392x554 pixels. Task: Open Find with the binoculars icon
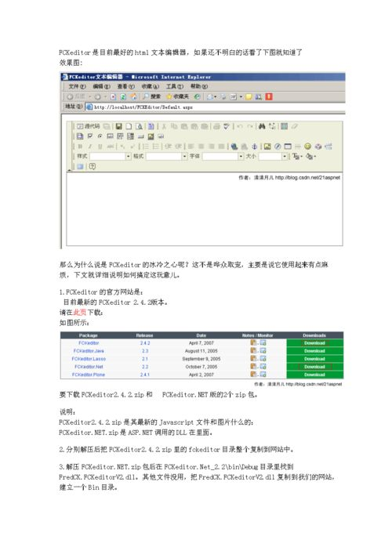[x=262, y=126]
